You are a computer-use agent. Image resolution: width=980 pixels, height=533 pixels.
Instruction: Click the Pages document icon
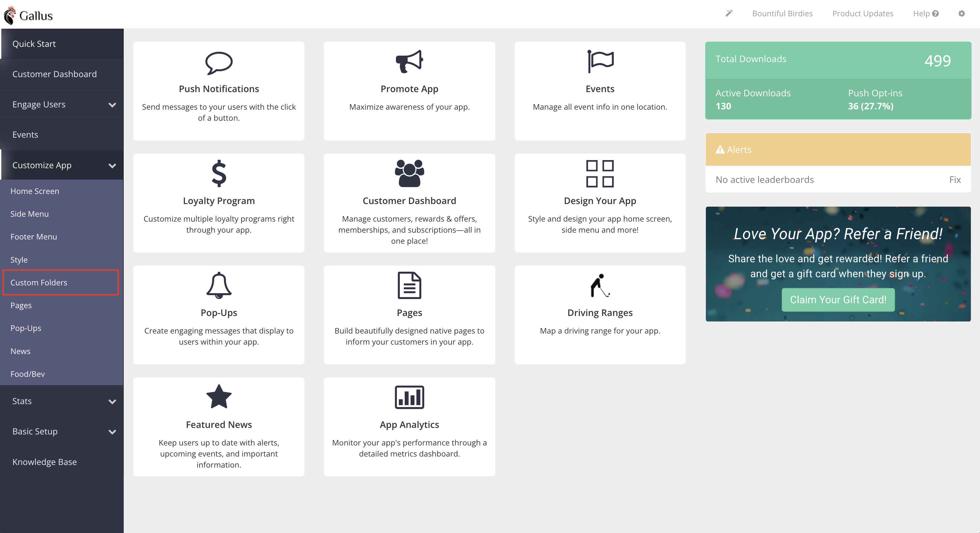coord(409,285)
